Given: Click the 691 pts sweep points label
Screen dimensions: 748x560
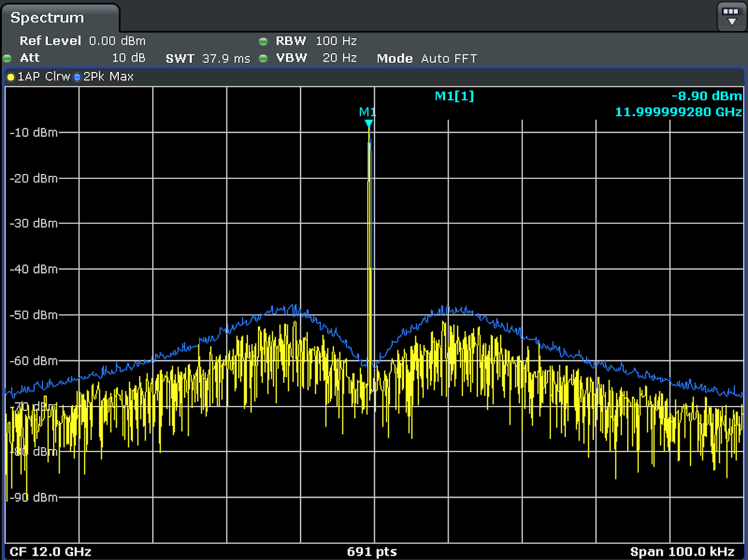Looking at the screenshot, I should point(372,551).
